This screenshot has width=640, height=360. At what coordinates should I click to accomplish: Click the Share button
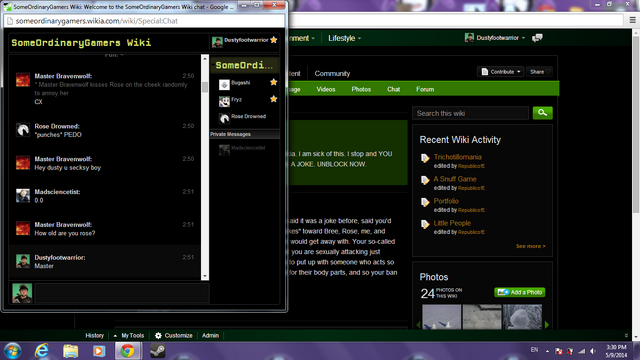pyautogui.click(x=539, y=72)
